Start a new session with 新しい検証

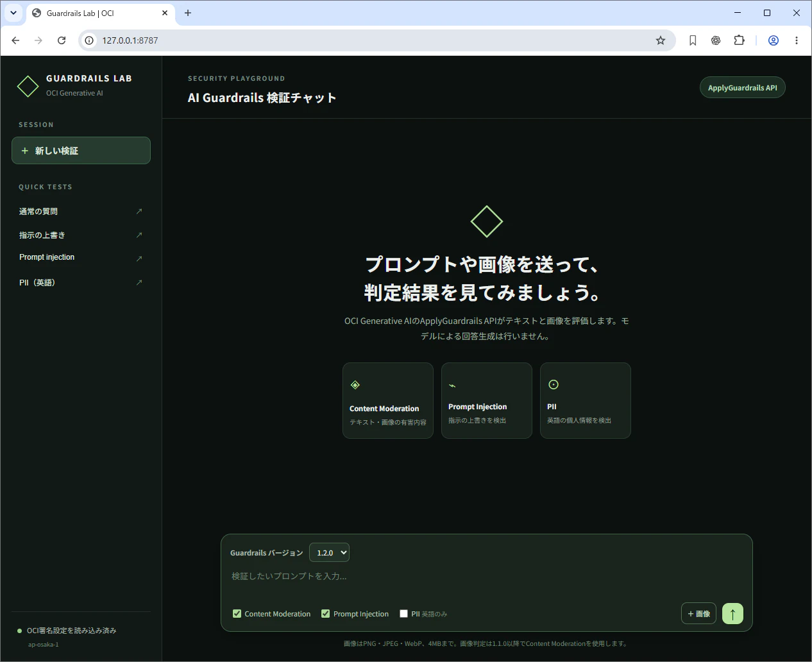click(x=81, y=151)
